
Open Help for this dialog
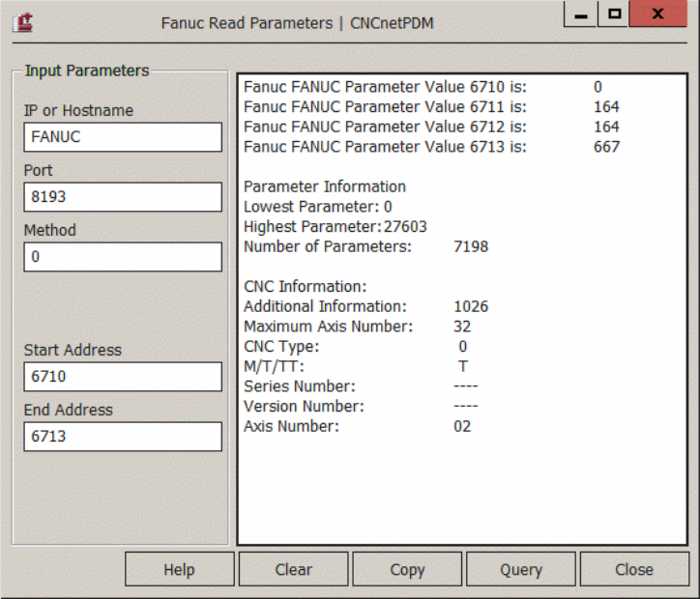coord(179,569)
